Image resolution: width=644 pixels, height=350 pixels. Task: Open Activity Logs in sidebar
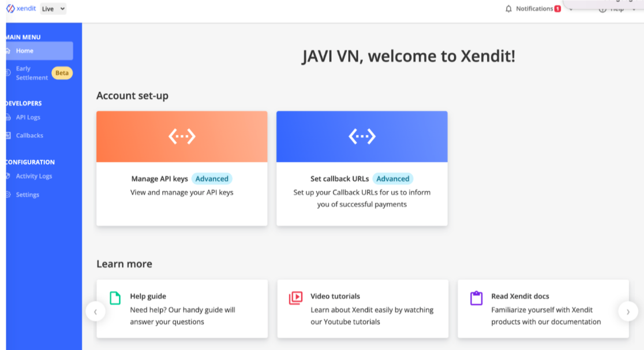pos(33,176)
